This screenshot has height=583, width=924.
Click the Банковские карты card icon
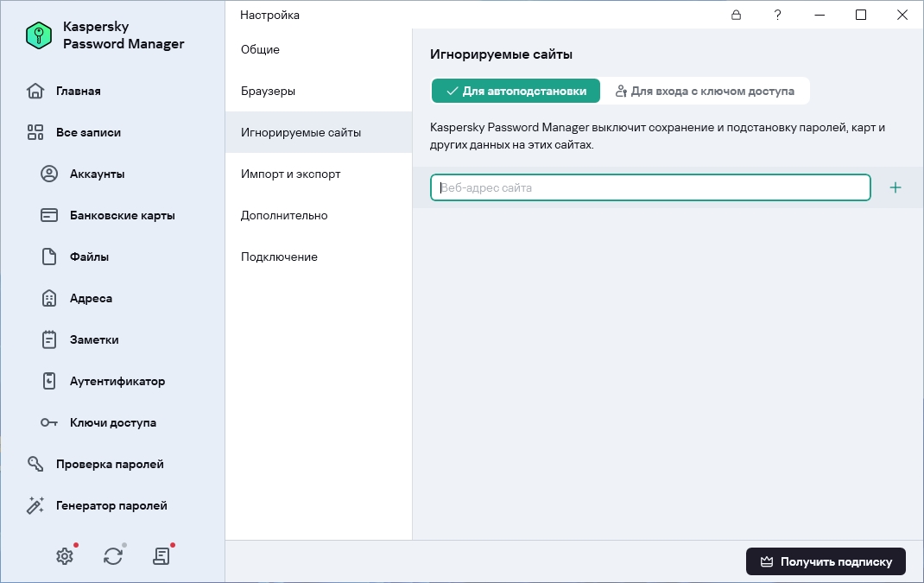(49, 215)
